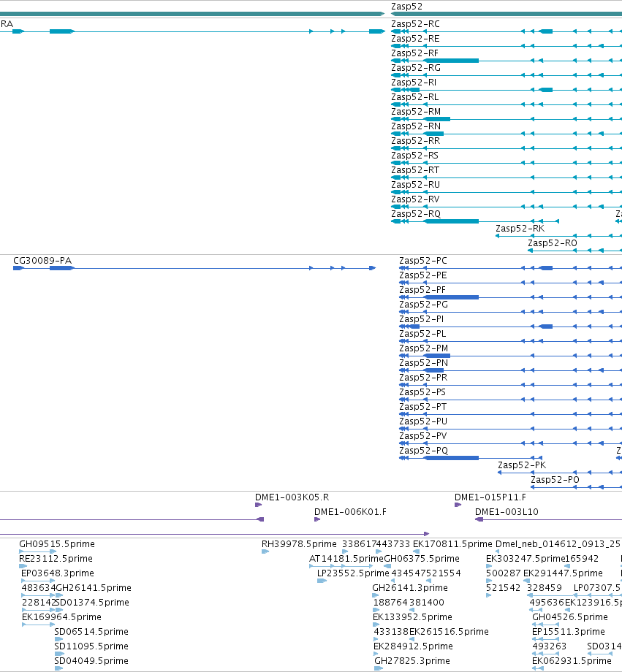Click the EK133952.5prime EST label
622x672 pixels.
pos(413,616)
